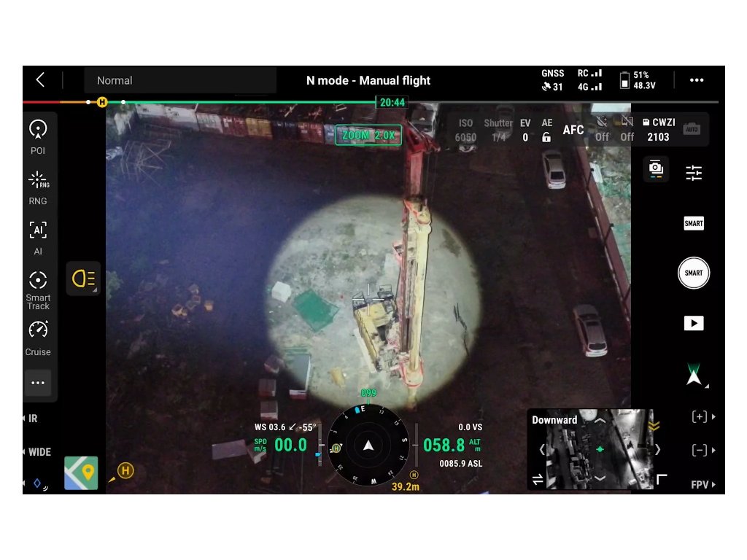Expand Downward view via corner bracket
The height and width of the screenshot is (560, 747).
662,479
